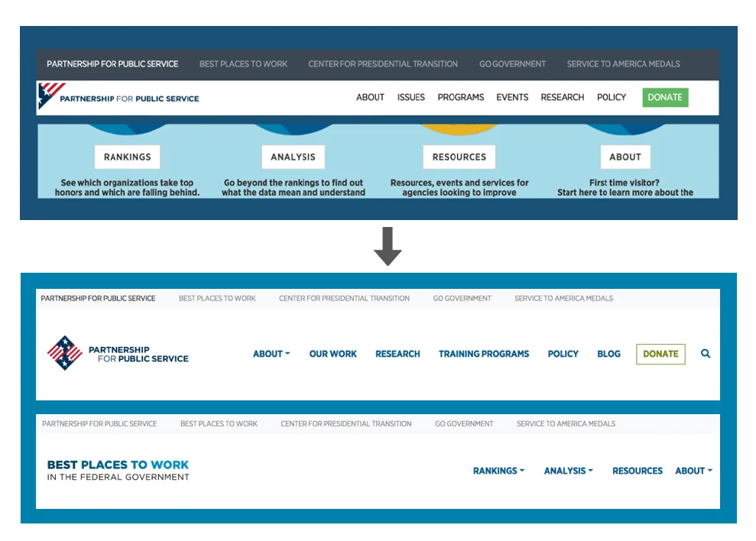Open the ANALYSIS card button

point(293,157)
